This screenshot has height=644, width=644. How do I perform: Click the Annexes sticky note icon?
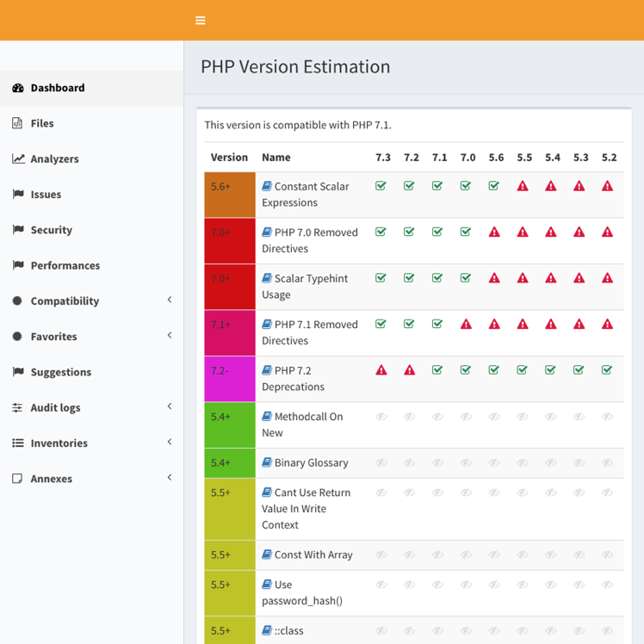tap(17, 479)
